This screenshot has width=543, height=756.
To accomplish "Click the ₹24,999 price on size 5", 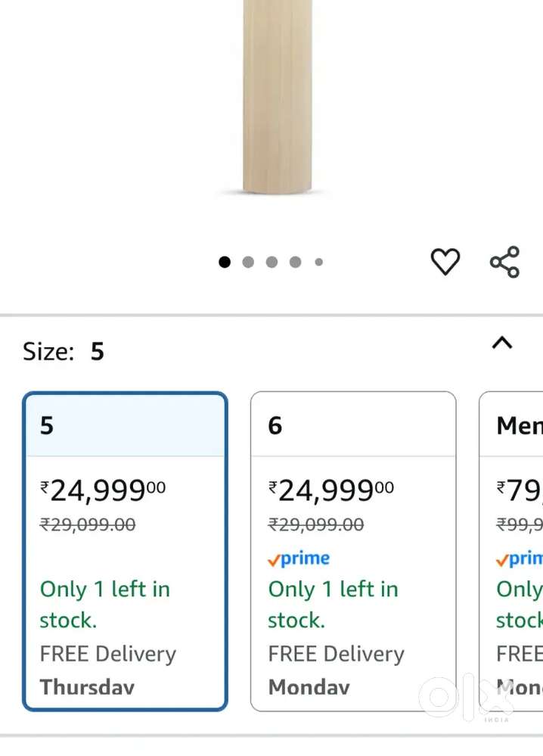I will pos(101,490).
